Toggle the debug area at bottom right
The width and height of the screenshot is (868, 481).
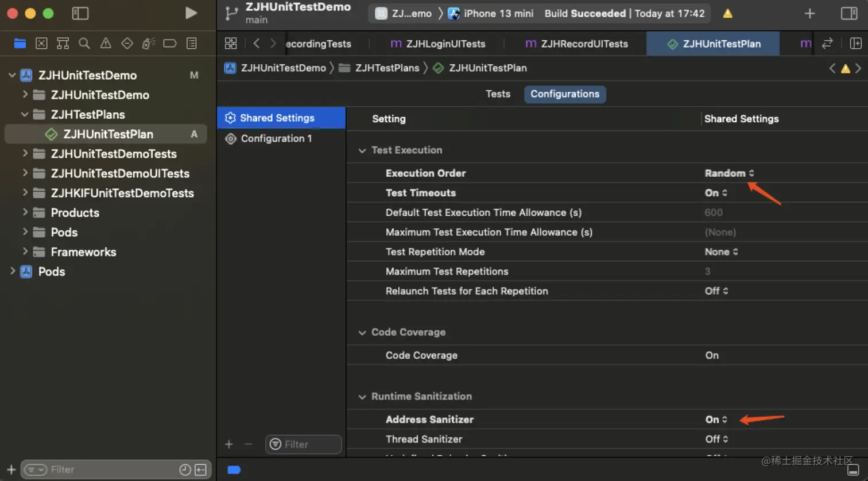point(853,470)
